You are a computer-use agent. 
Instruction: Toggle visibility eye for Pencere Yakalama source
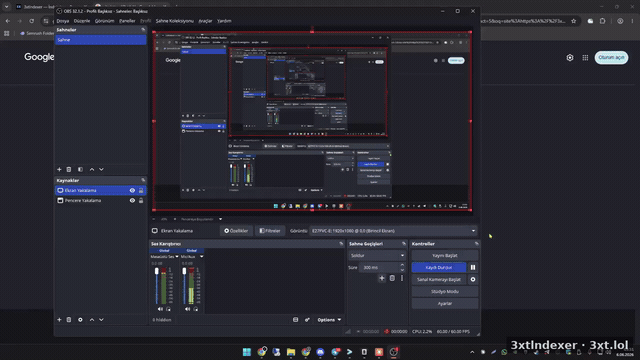(132, 200)
